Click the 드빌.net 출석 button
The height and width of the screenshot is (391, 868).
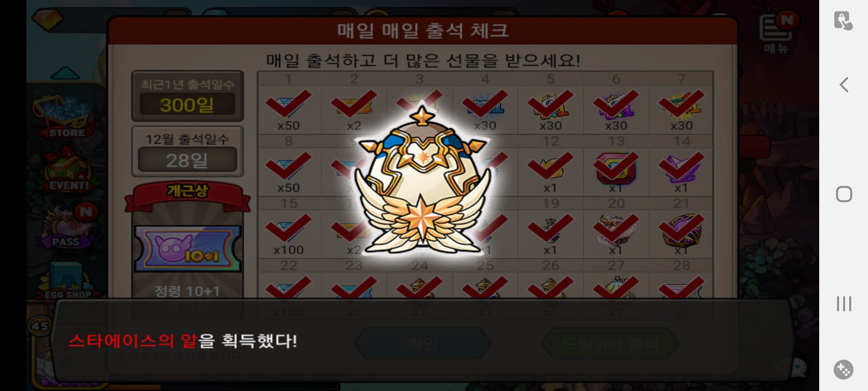(x=610, y=343)
